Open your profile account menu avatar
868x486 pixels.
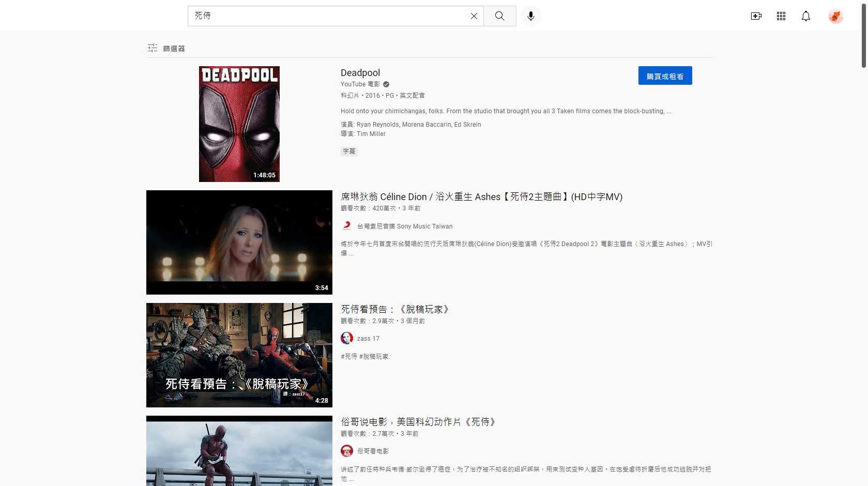(x=835, y=16)
